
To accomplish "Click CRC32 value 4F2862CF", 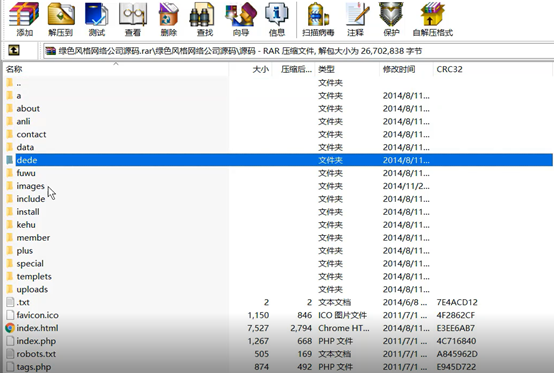I will pos(455,315).
